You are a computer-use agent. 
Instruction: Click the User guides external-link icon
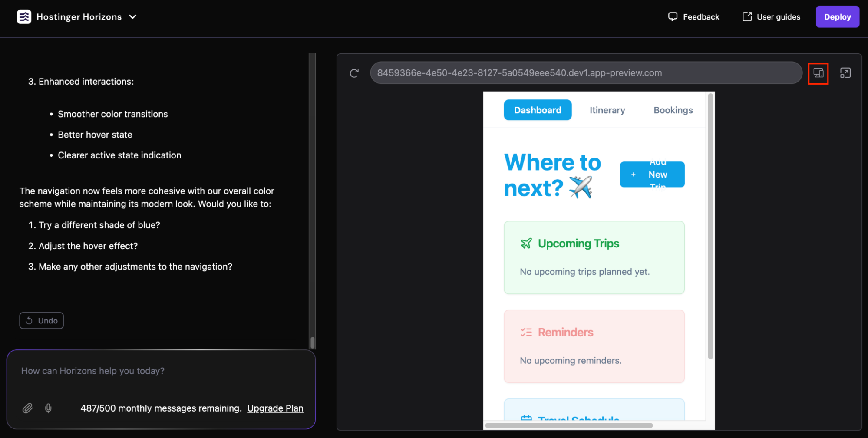[x=747, y=16]
